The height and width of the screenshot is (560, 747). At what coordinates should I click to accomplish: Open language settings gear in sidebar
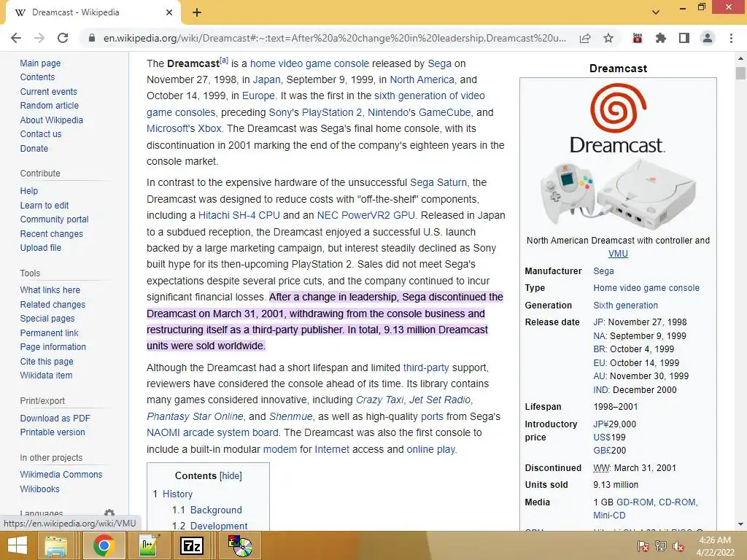(109, 513)
